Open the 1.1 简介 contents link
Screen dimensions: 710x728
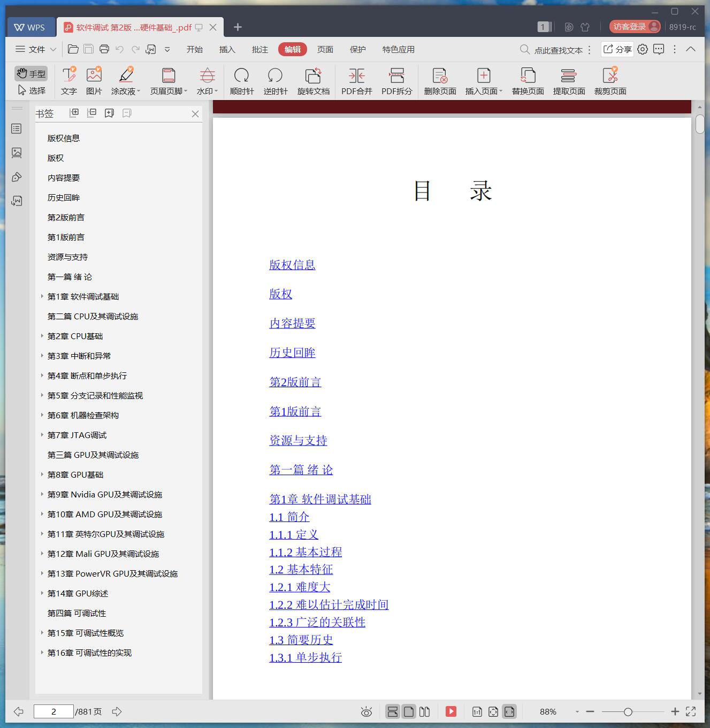click(x=289, y=517)
